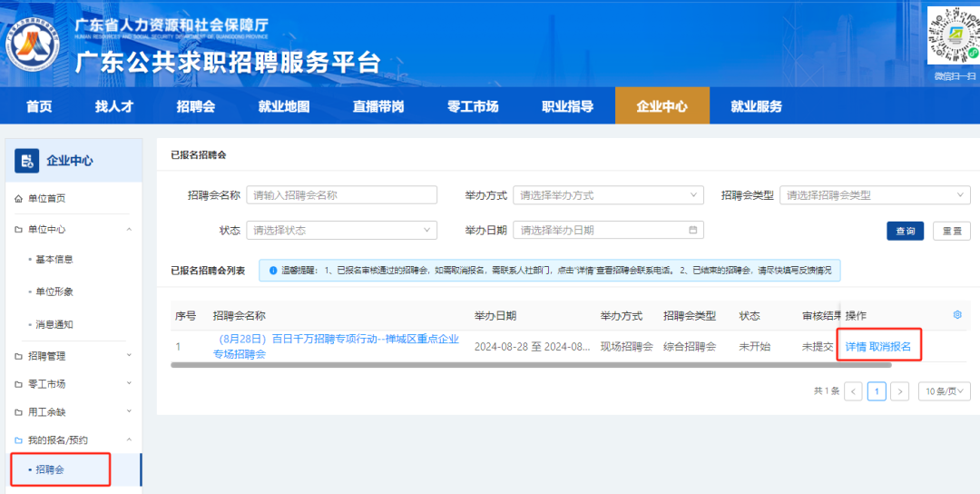Click the 举办日期 column header
Viewport: 980px width, 494px height.
point(495,316)
